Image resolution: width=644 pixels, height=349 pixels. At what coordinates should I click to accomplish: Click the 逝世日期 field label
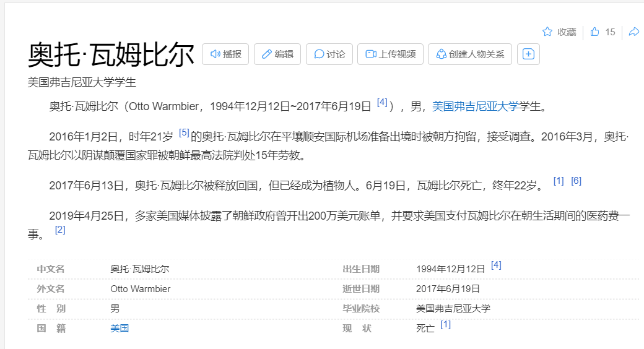[x=361, y=289]
